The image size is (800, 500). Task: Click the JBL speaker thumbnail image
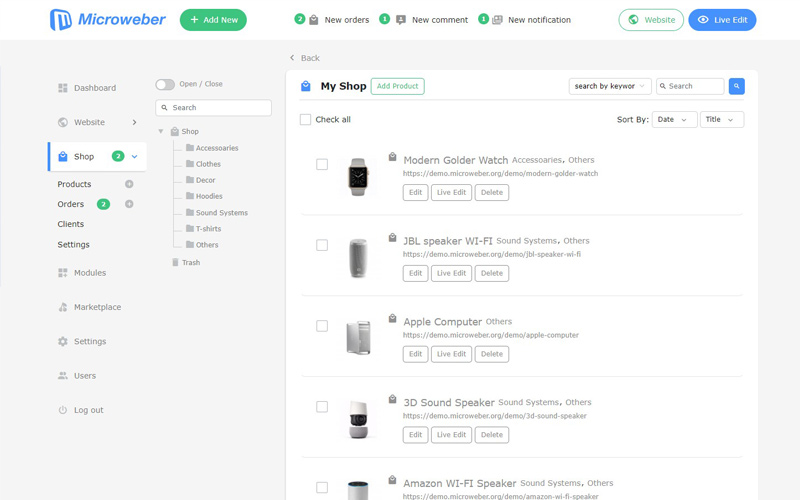pos(358,258)
